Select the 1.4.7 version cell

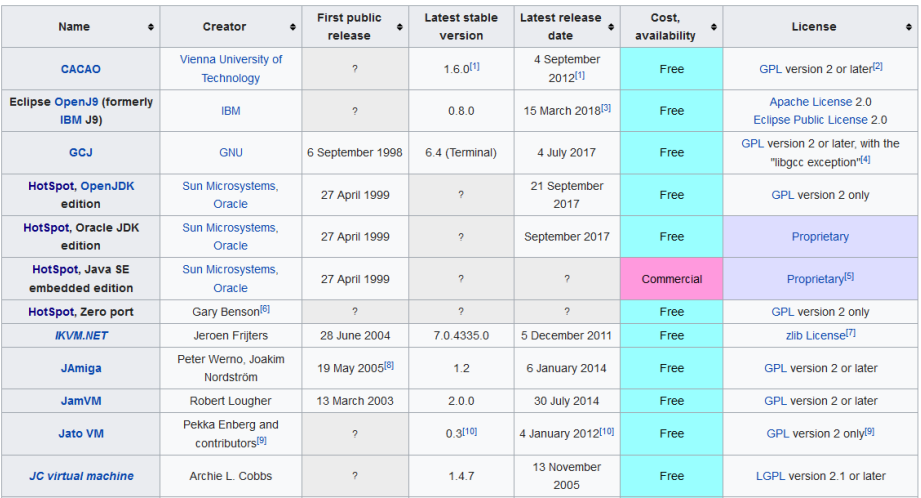(x=461, y=476)
